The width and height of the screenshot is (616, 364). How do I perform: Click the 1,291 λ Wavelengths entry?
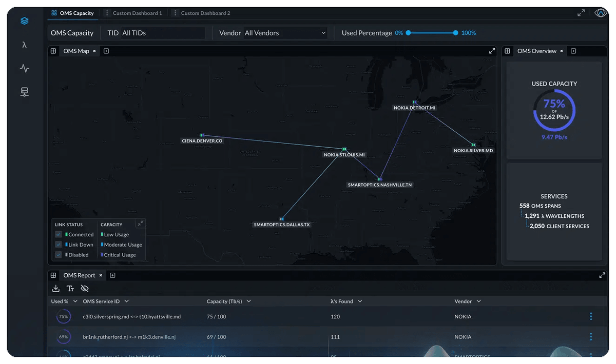(x=554, y=216)
